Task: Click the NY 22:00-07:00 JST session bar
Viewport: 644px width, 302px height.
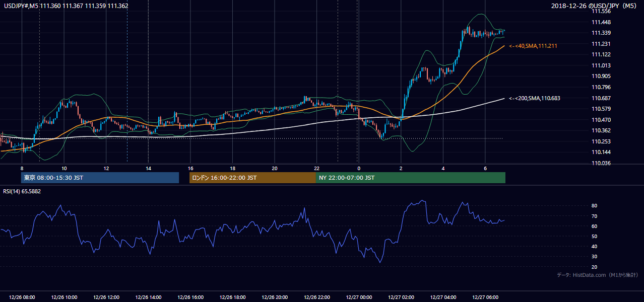Action: (x=411, y=178)
